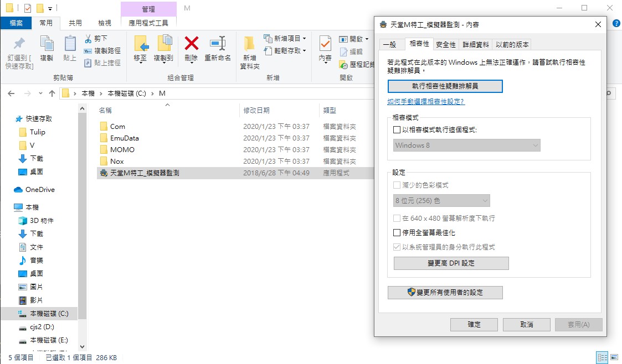The image size is (622, 364).
Task: Open the 如何手動選擇相容性設定 link
Action: click(426, 102)
